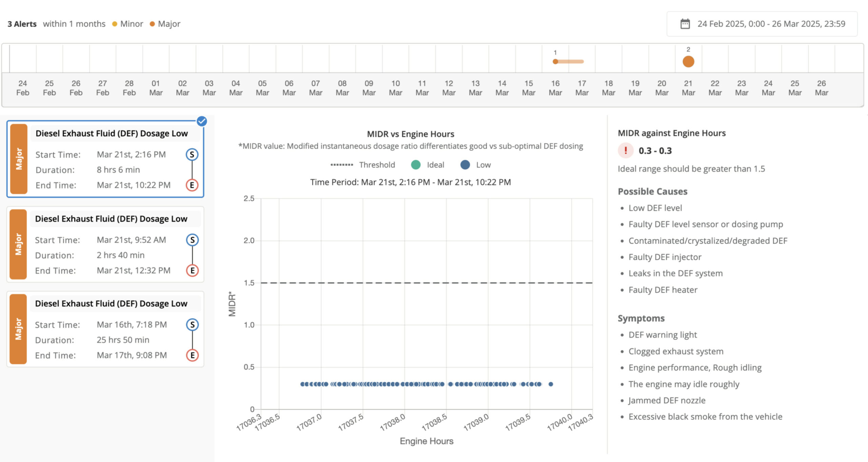This screenshot has width=868, height=462.
Task: Click the calendar icon in date range
Action: pyautogui.click(x=685, y=24)
